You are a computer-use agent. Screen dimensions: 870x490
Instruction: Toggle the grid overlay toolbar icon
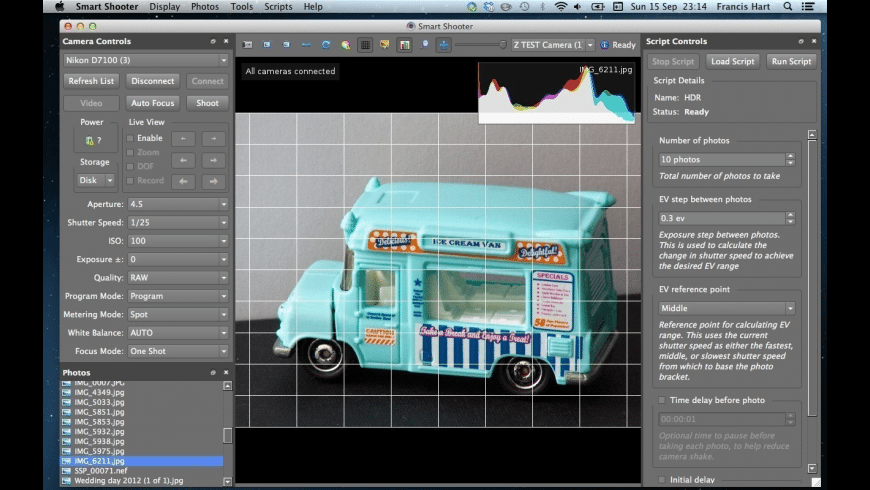pos(365,45)
